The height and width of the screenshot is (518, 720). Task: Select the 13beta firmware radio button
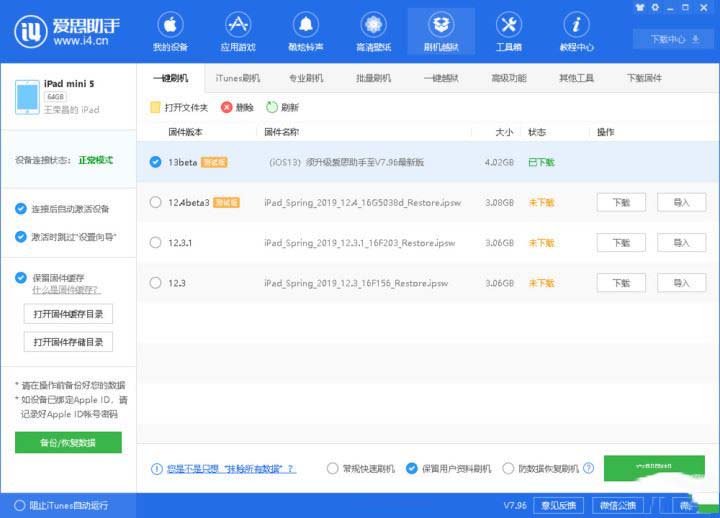click(x=156, y=162)
